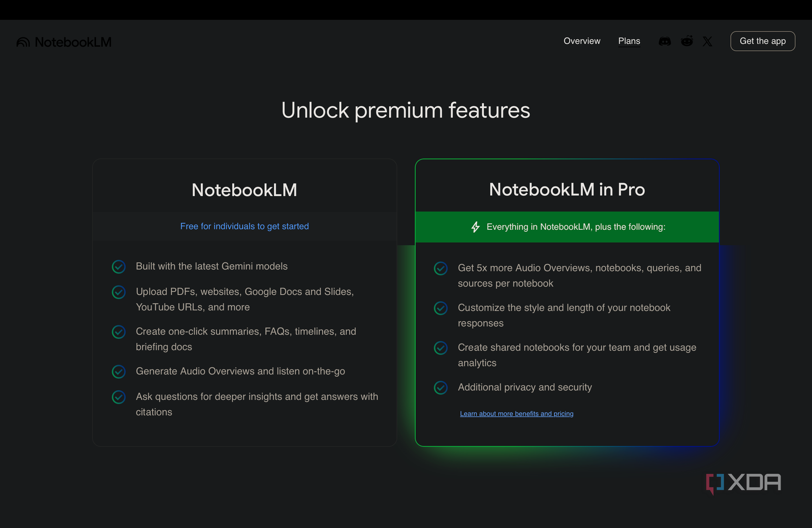Screen dimensions: 812x528
Task: Open the Reddit community icon
Action: (687, 41)
